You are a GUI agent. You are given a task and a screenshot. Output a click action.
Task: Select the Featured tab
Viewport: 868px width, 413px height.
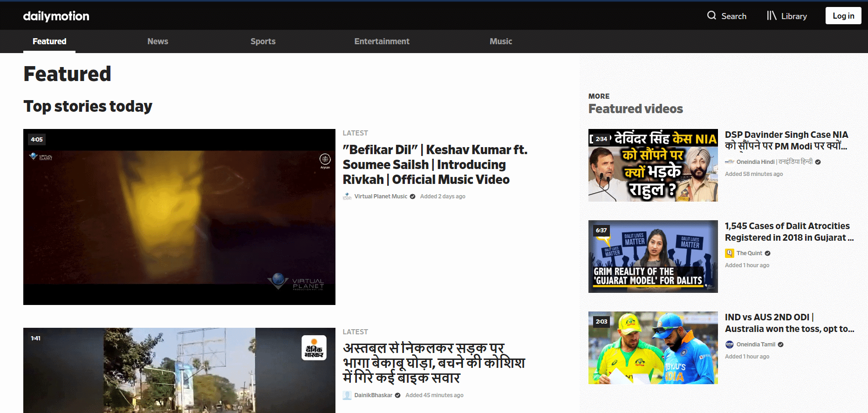tap(49, 41)
